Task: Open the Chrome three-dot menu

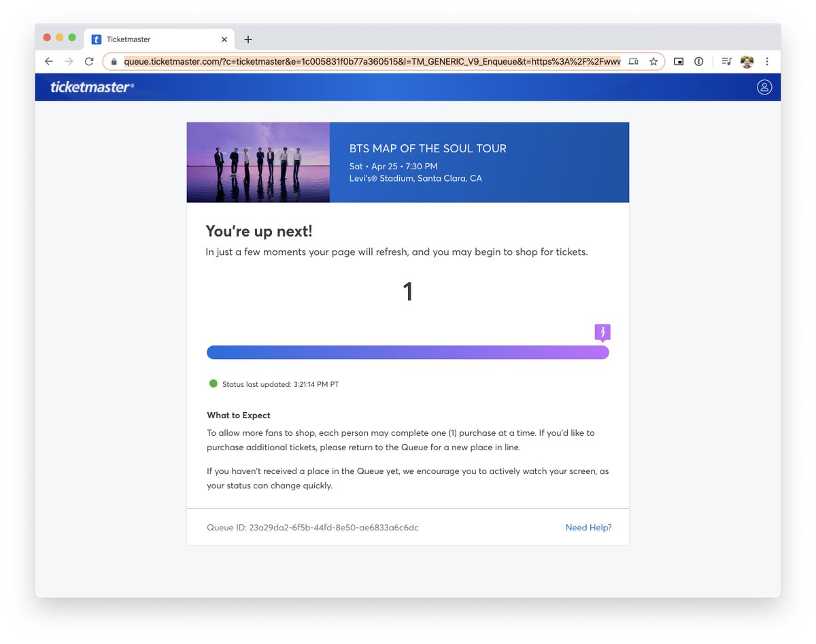Action: click(x=767, y=61)
